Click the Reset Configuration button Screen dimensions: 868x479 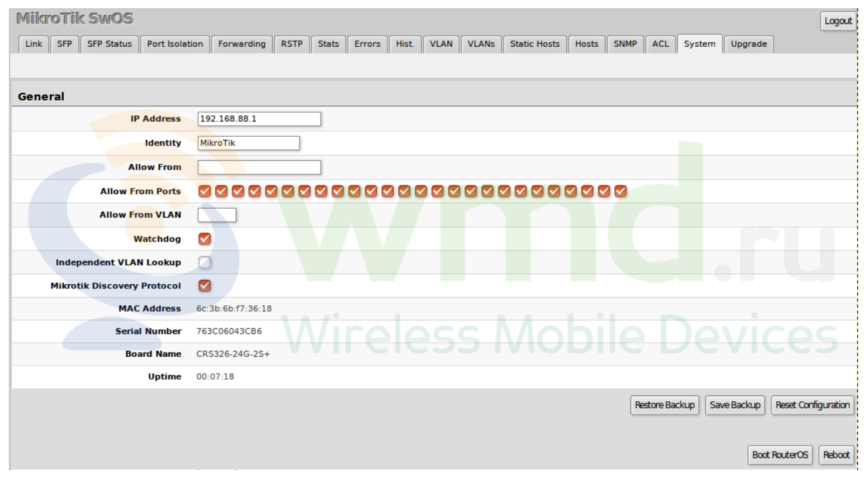click(x=812, y=405)
